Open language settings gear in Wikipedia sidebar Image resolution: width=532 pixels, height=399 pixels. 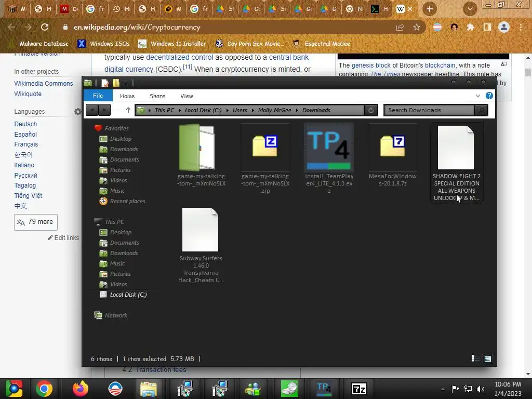point(78,112)
